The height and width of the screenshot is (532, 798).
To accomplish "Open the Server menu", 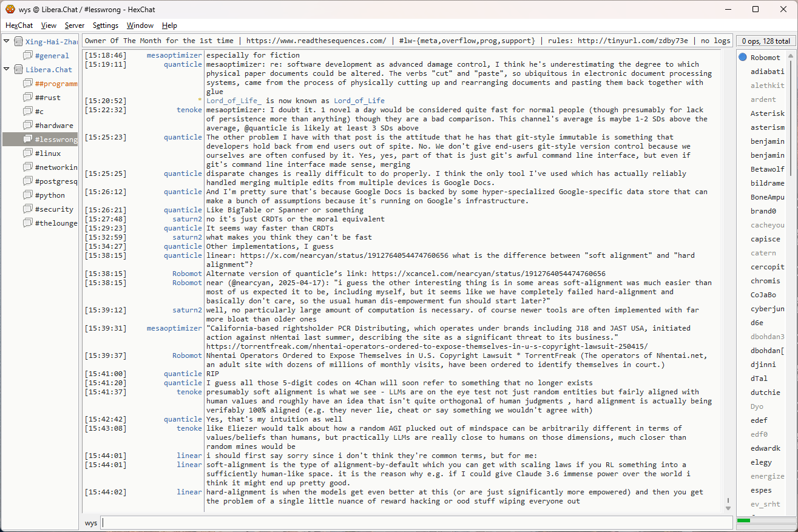I will pos(75,25).
